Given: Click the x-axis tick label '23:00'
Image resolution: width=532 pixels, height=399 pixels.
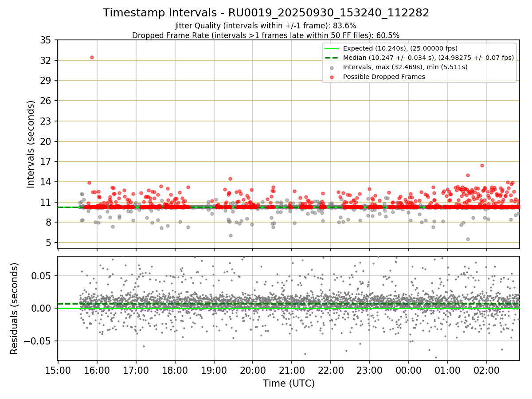Looking at the screenshot, I should tap(370, 370).
